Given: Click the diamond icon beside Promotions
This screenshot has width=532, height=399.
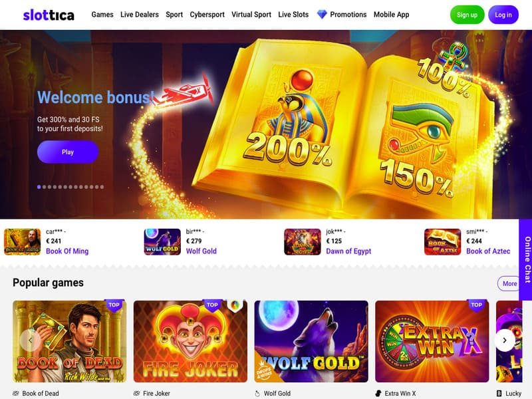Looking at the screenshot, I should [322, 15].
